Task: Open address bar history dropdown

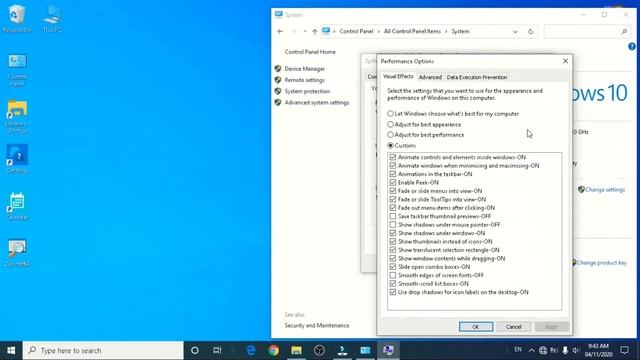Action: pos(515,31)
